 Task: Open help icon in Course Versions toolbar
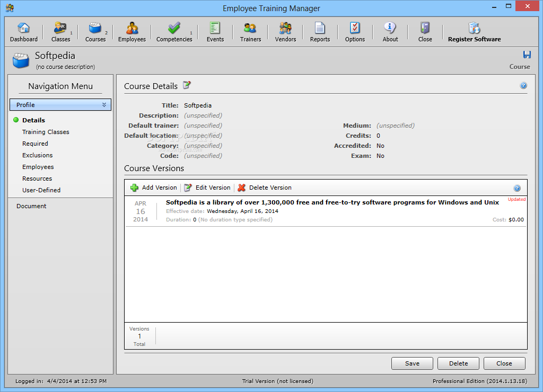[516, 188]
